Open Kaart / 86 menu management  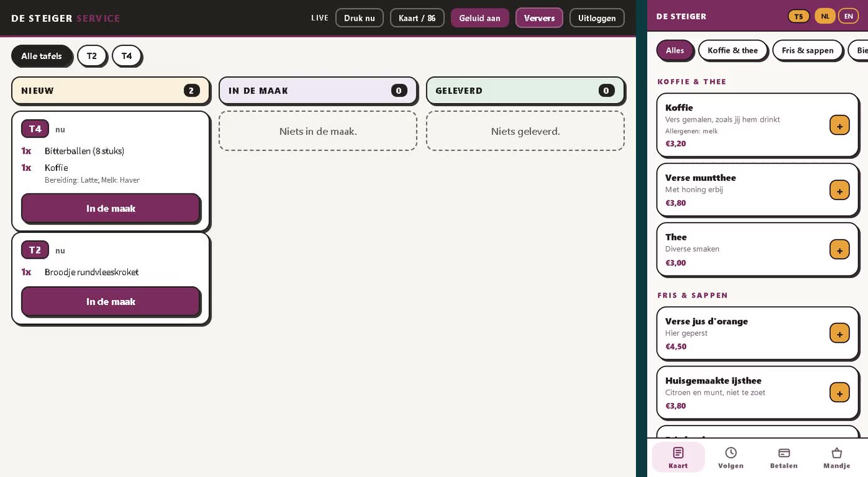coord(417,18)
